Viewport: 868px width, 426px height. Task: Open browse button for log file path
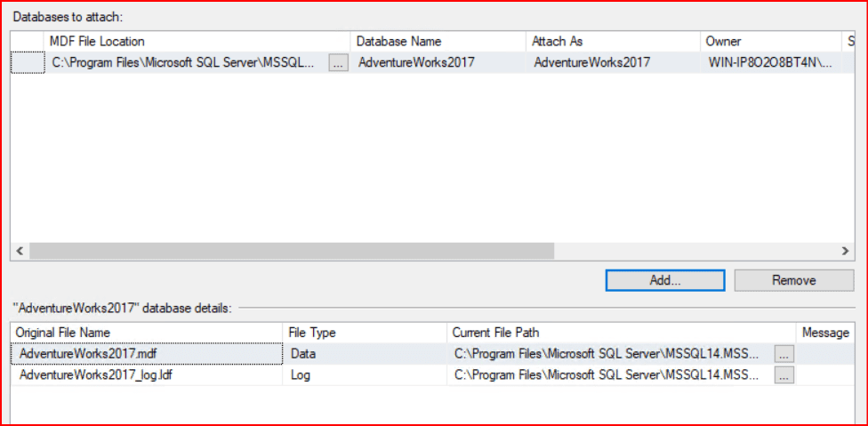(784, 375)
